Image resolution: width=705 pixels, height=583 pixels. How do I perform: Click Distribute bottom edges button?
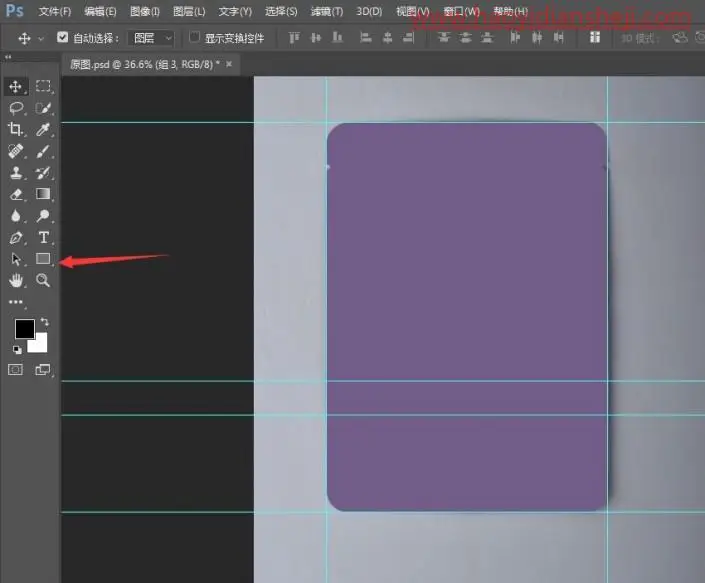[486, 38]
